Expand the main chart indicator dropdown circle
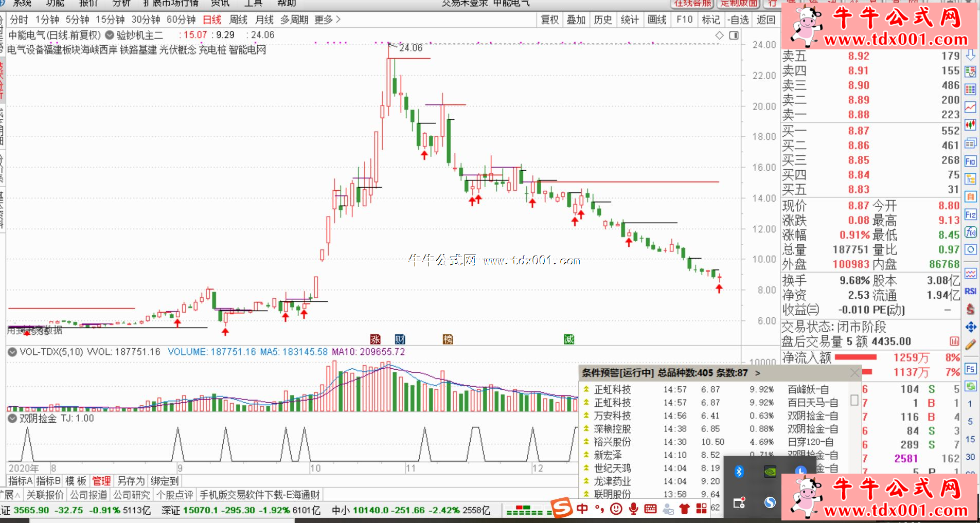 (110, 35)
